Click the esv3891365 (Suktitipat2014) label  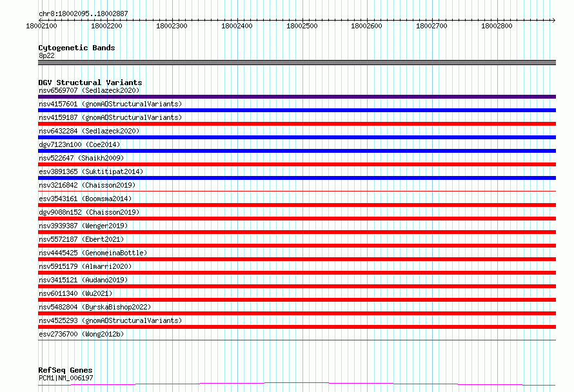tap(91, 171)
